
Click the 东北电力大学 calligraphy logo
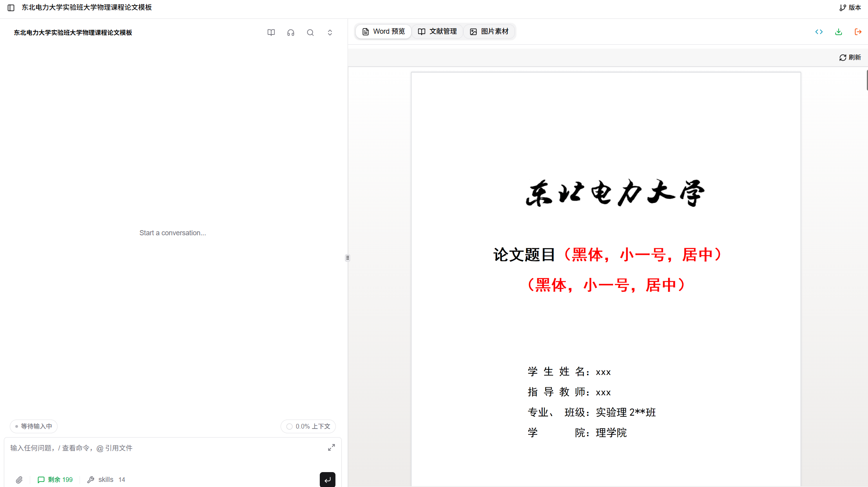coord(615,193)
